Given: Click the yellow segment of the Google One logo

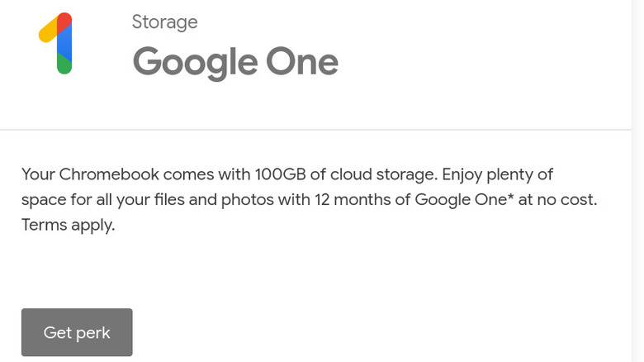Looking at the screenshot, I should [x=47, y=31].
